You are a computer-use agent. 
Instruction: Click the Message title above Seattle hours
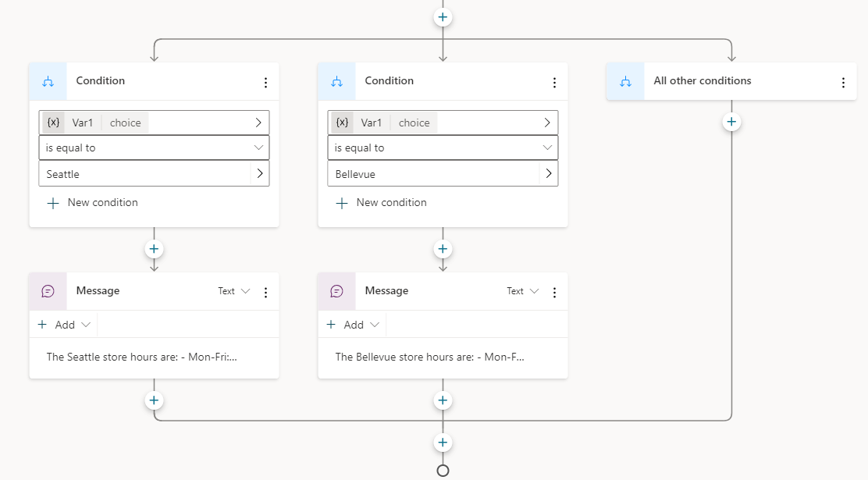[98, 290]
